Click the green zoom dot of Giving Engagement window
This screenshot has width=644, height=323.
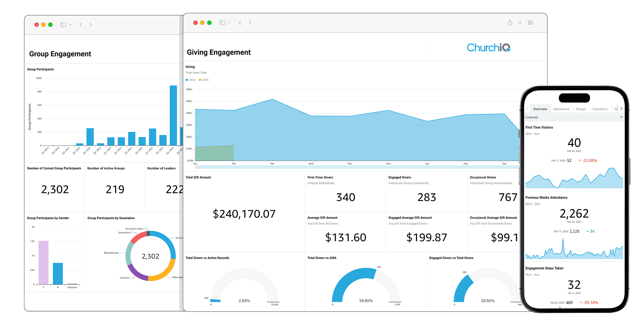(209, 23)
